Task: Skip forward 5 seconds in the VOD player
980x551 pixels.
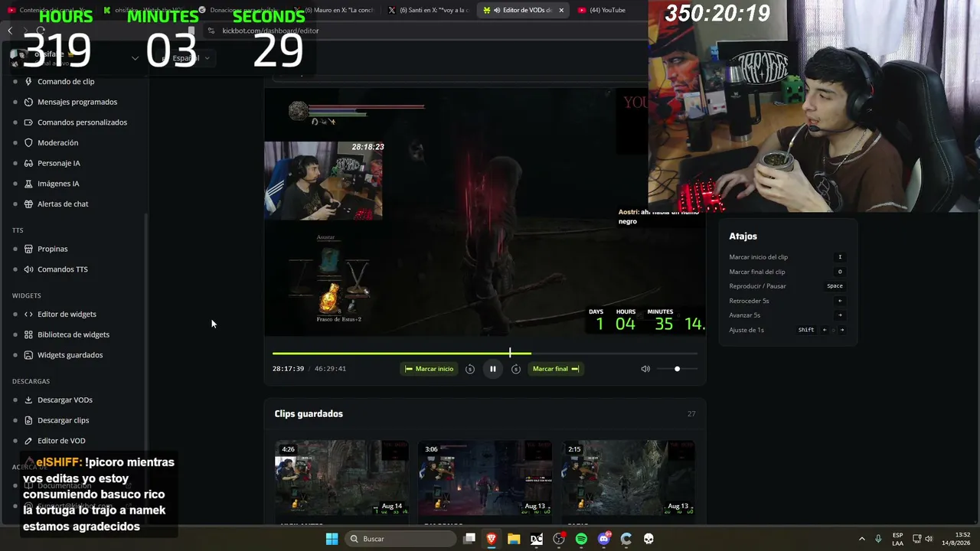Action: pos(516,369)
